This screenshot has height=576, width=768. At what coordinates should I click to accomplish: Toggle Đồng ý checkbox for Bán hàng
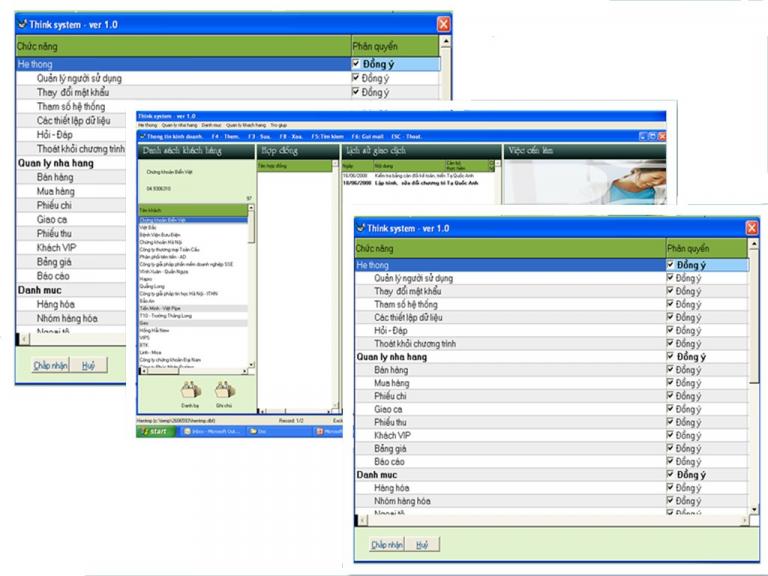(672, 370)
